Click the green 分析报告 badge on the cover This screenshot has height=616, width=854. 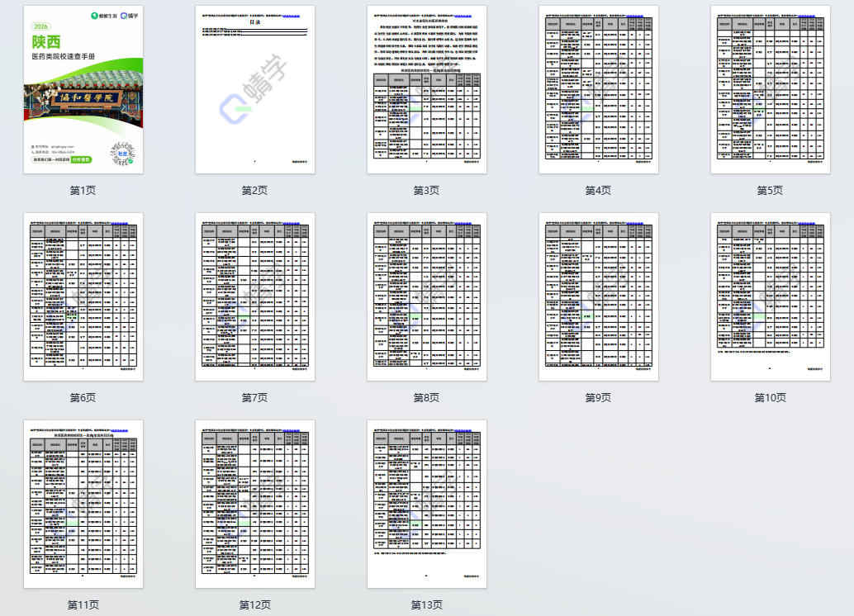point(81,160)
